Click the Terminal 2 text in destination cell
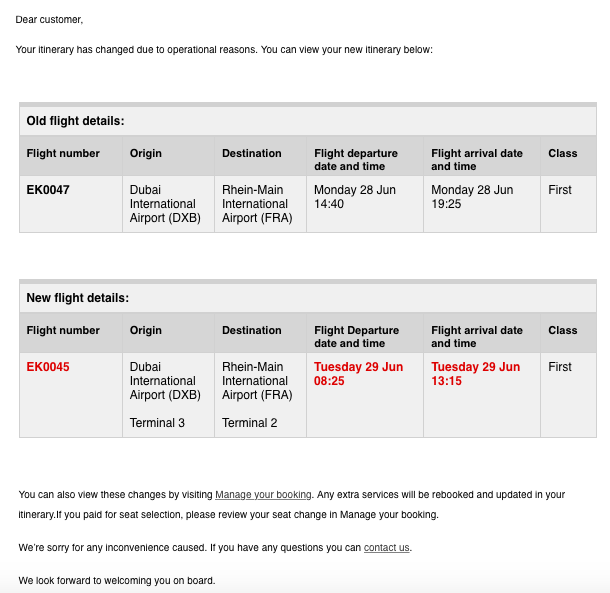Screen dimensions: 610x593 (x=250, y=423)
